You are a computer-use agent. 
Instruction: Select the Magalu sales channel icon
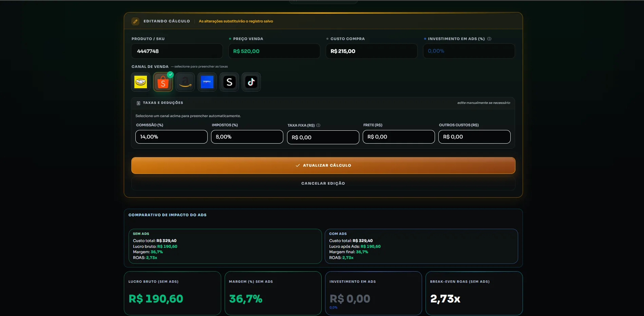[207, 82]
